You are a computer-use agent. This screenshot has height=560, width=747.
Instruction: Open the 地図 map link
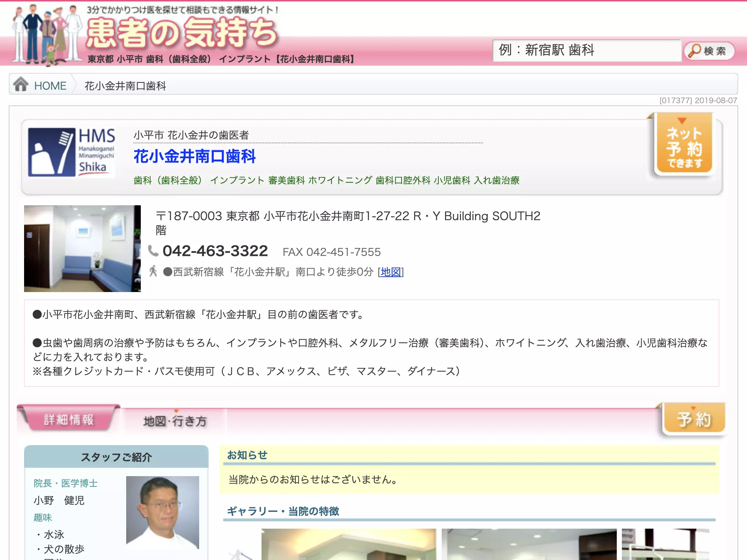(391, 272)
